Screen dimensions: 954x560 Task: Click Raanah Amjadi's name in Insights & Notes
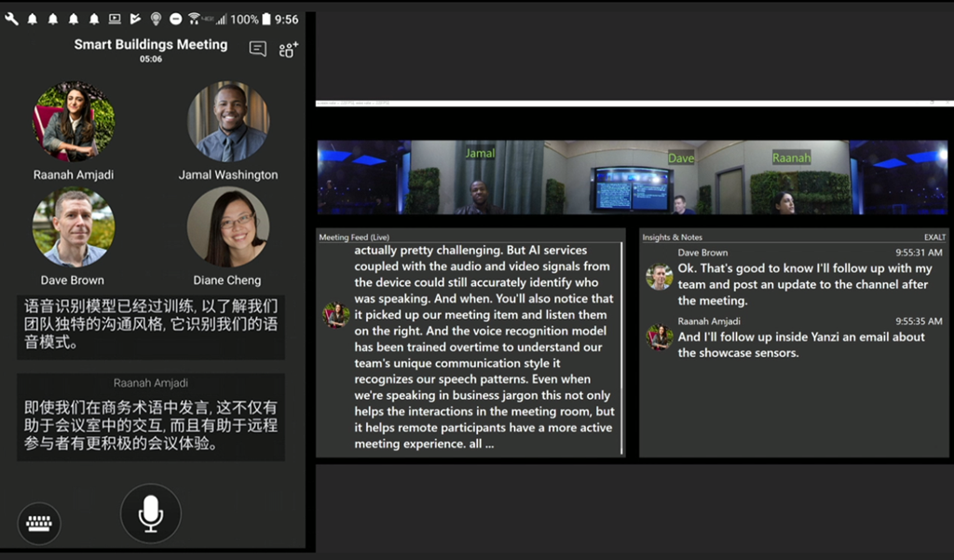[709, 321]
